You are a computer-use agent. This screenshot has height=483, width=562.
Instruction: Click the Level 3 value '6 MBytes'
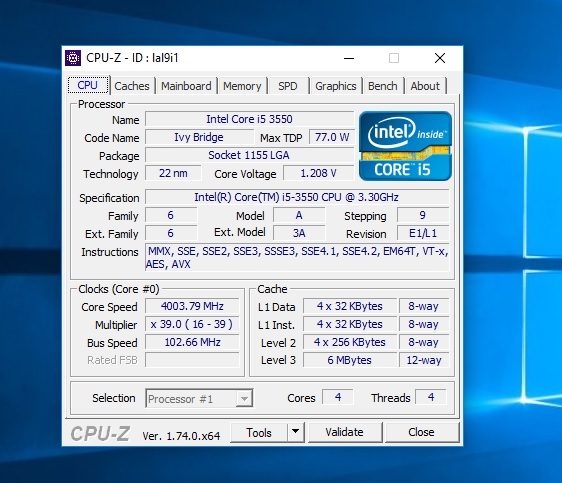click(x=350, y=360)
